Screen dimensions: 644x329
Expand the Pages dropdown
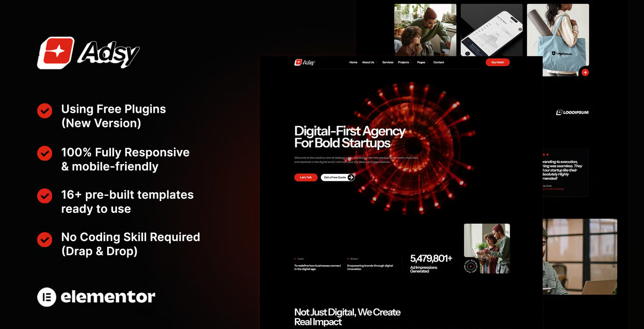pos(422,62)
